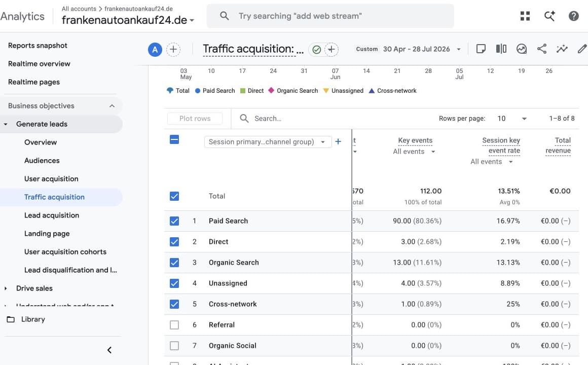Open the Overview report under Generate leads
The height and width of the screenshot is (365, 588).
tap(41, 142)
